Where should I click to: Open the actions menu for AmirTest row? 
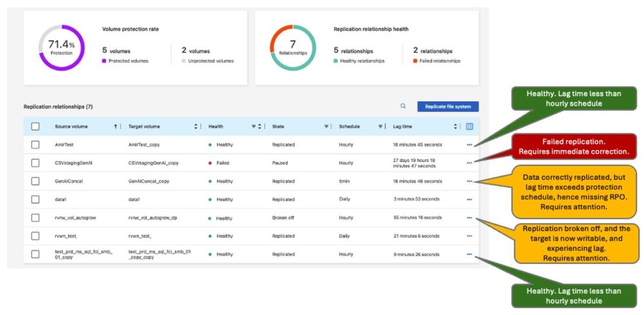coord(469,145)
